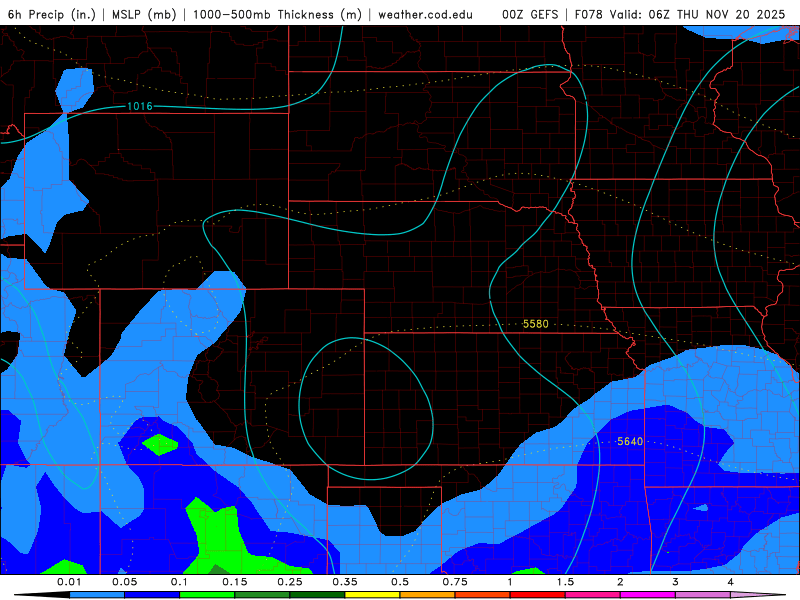Select the medium green 0.15–0.25 colorbar segment
The height and width of the screenshot is (600, 800).
pos(262,595)
